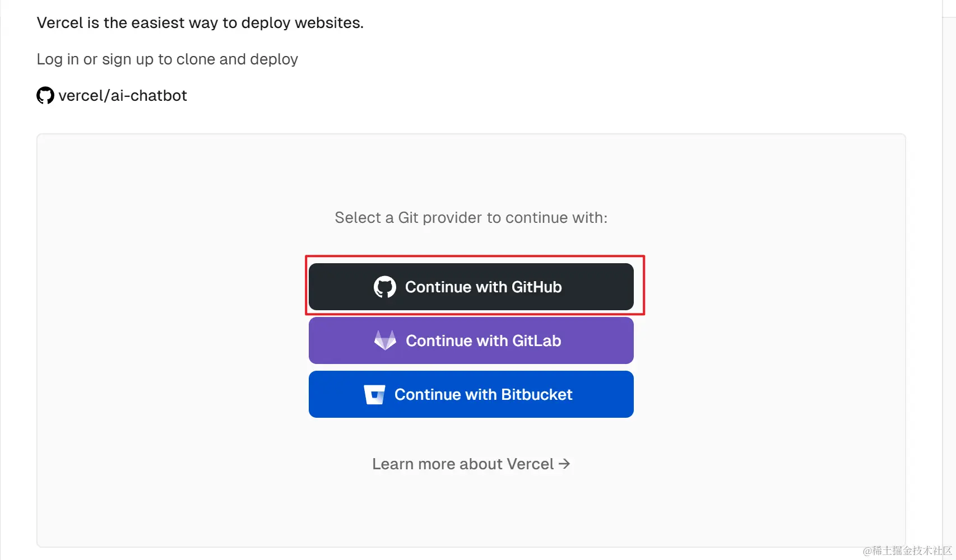Click the 'Continue with GitLab' label text
This screenshot has height=560, width=956.
(x=484, y=340)
